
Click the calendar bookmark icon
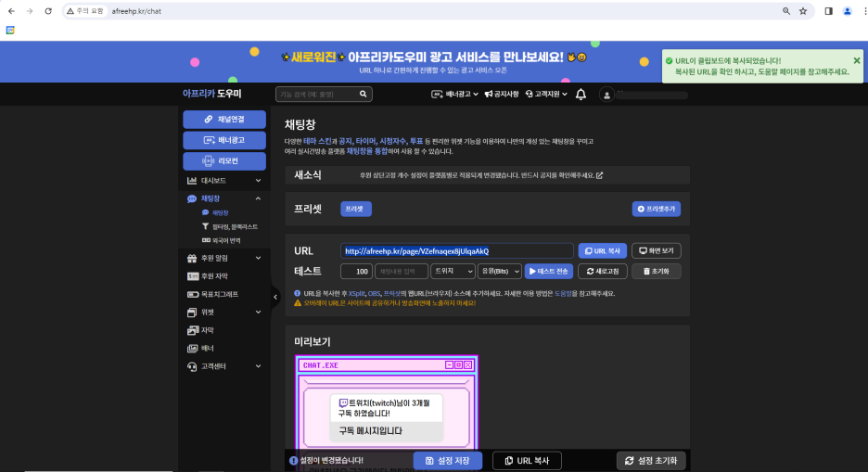tap(10, 30)
